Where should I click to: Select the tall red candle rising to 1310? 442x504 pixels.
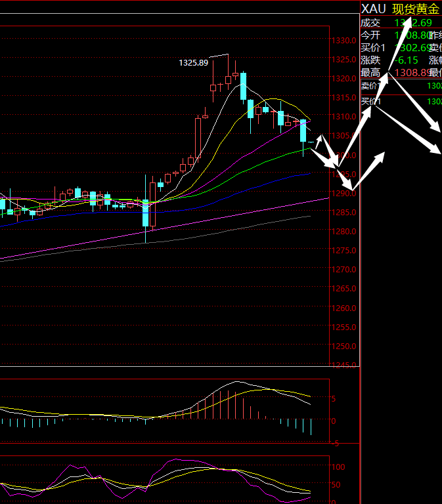198,138
